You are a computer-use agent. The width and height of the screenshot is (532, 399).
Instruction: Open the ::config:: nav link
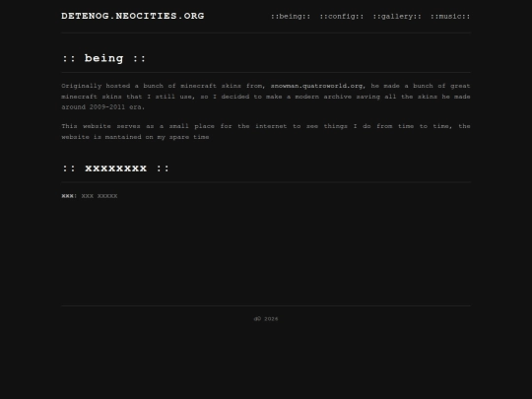342,17
